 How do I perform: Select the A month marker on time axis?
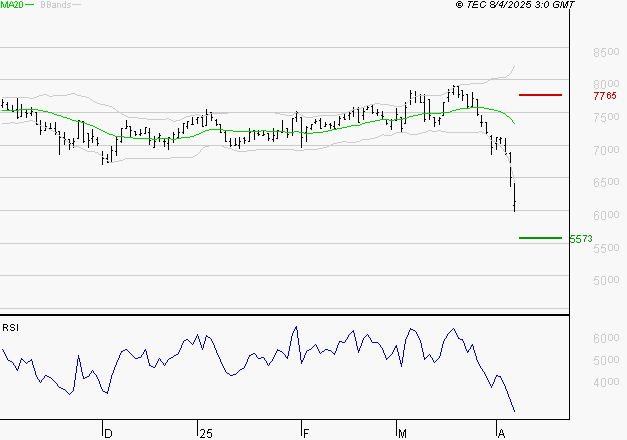pos(502,433)
